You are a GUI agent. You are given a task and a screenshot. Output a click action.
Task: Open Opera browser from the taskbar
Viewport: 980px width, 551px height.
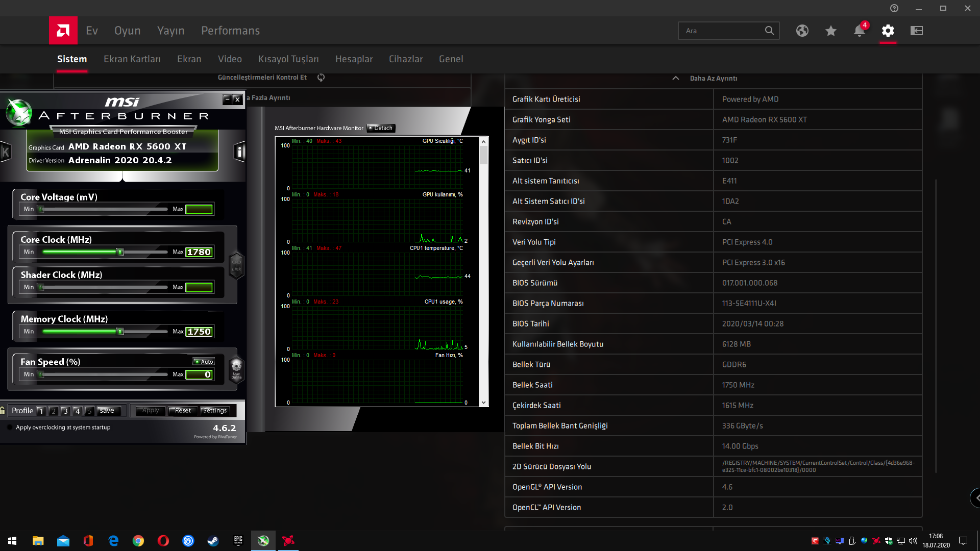[163, 541]
